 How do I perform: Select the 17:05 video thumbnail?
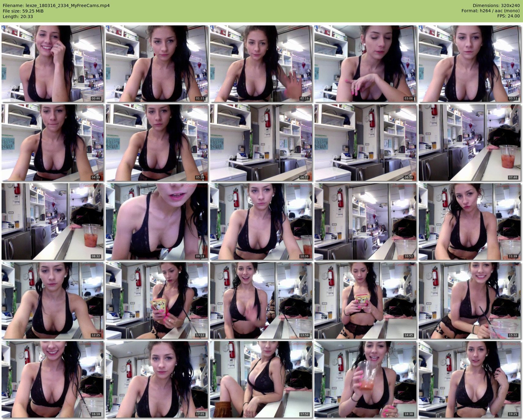[157, 379]
